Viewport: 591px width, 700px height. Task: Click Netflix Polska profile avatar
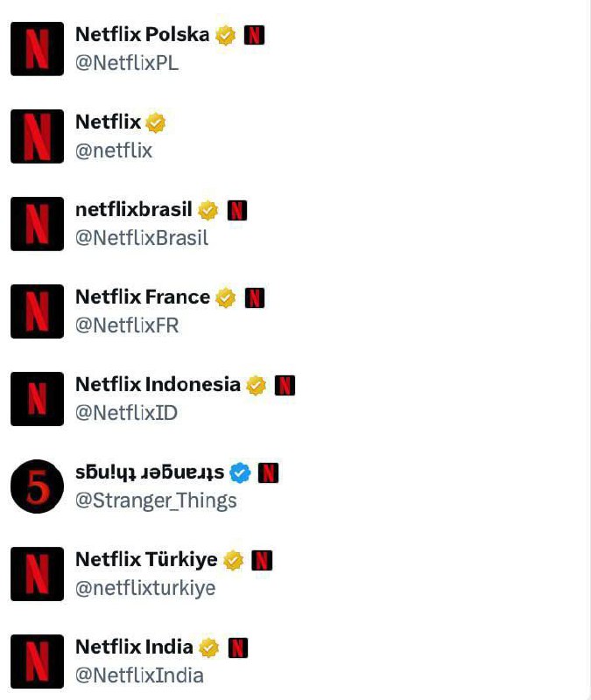[x=37, y=49]
